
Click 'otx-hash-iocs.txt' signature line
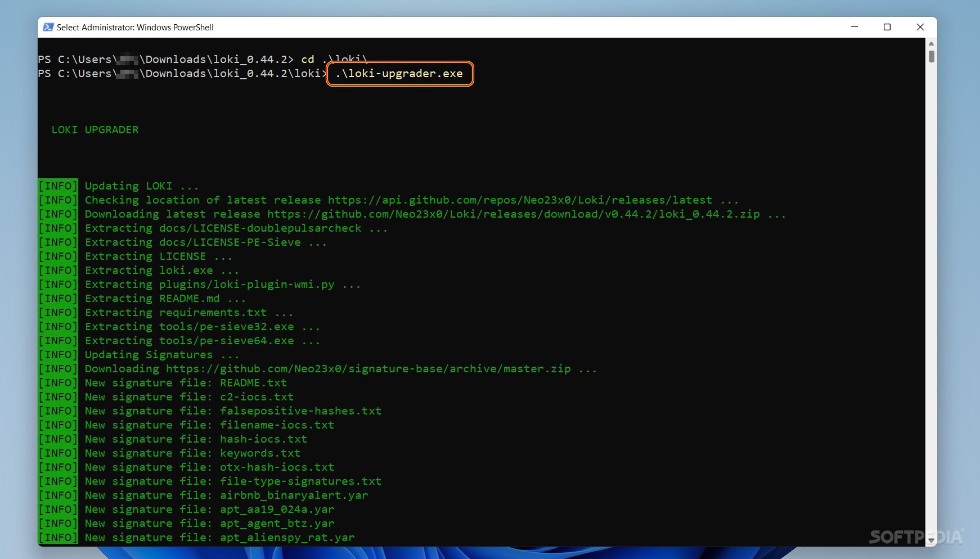[x=209, y=467]
